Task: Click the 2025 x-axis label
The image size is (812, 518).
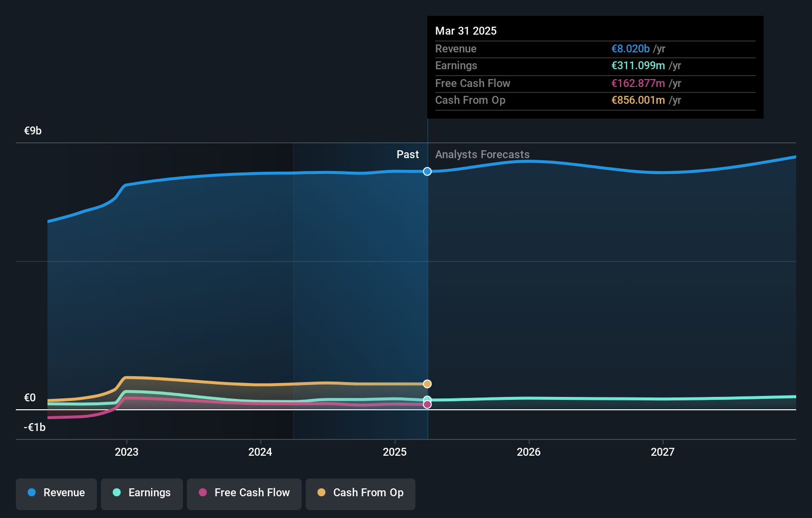Action: click(x=395, y=452)
